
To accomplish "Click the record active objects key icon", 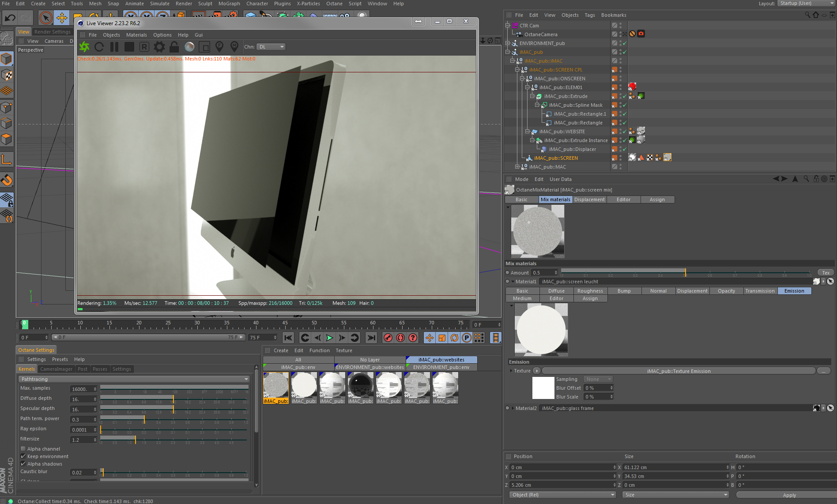I will pyautogui.click(x=388, y=338).
